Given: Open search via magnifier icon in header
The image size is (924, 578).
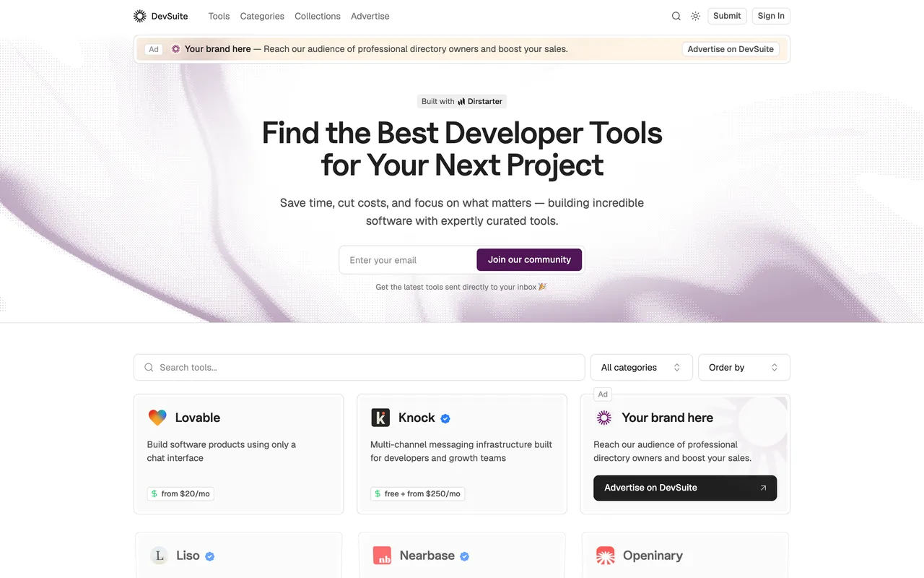Looking at the screenshot, I should pyautogui.click(x=676, y=16).
